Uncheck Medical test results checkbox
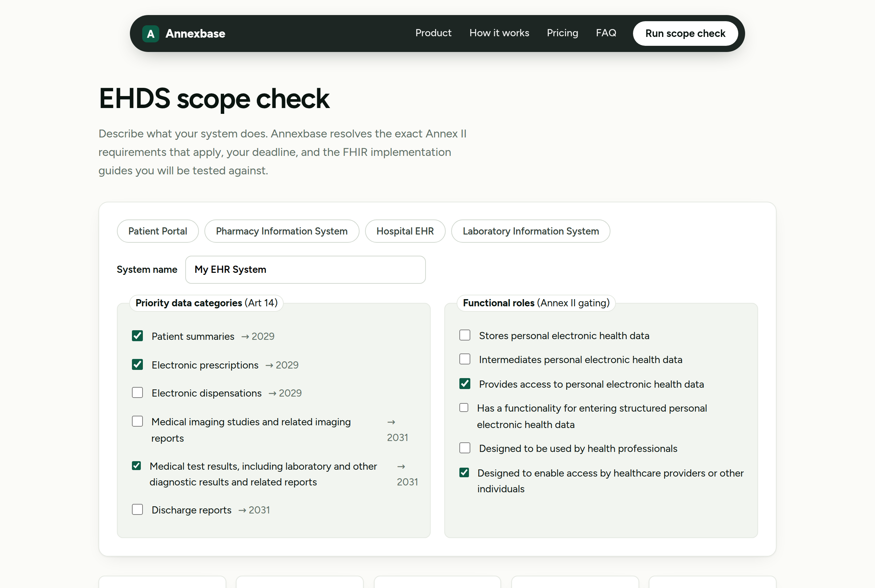 point(136,466)
